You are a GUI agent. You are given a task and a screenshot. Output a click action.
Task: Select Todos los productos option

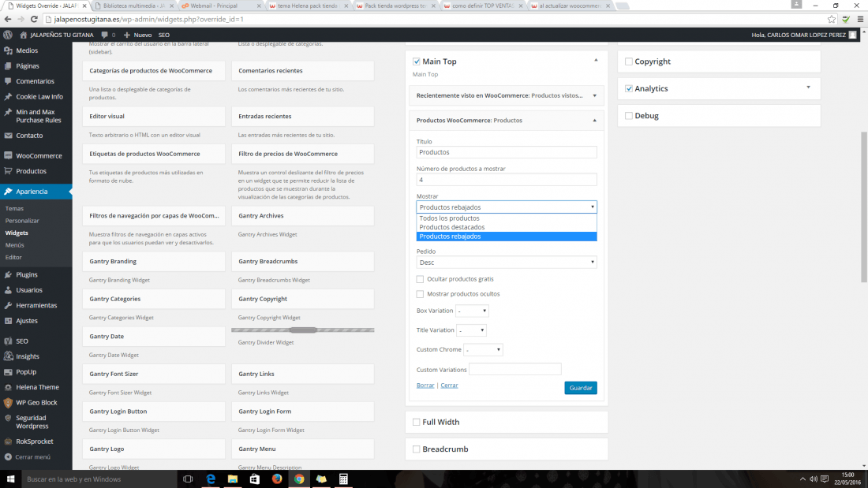507,218
